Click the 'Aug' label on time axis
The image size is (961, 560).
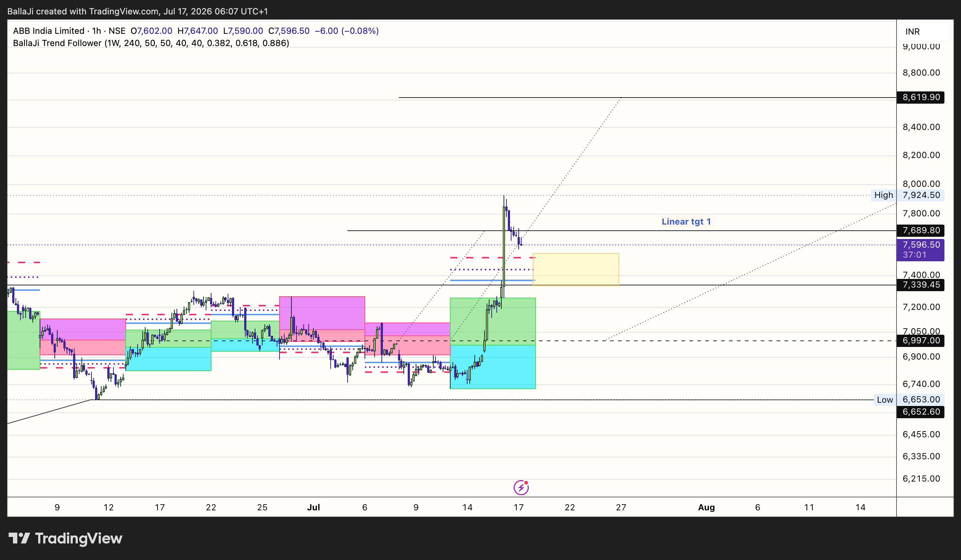(706, 507)
